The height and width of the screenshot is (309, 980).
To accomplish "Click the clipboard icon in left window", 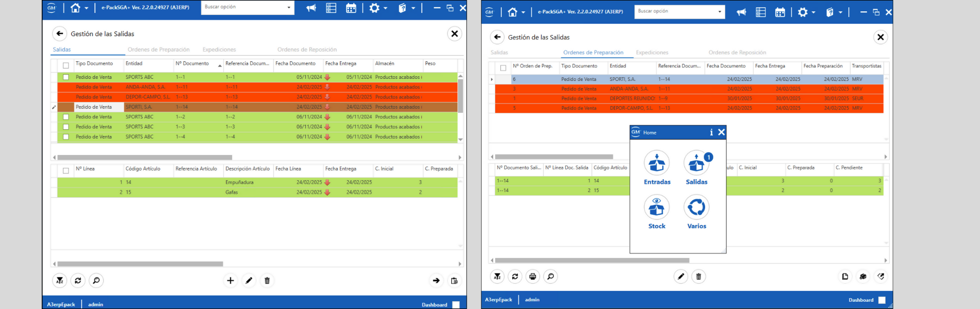I will 454,281.
